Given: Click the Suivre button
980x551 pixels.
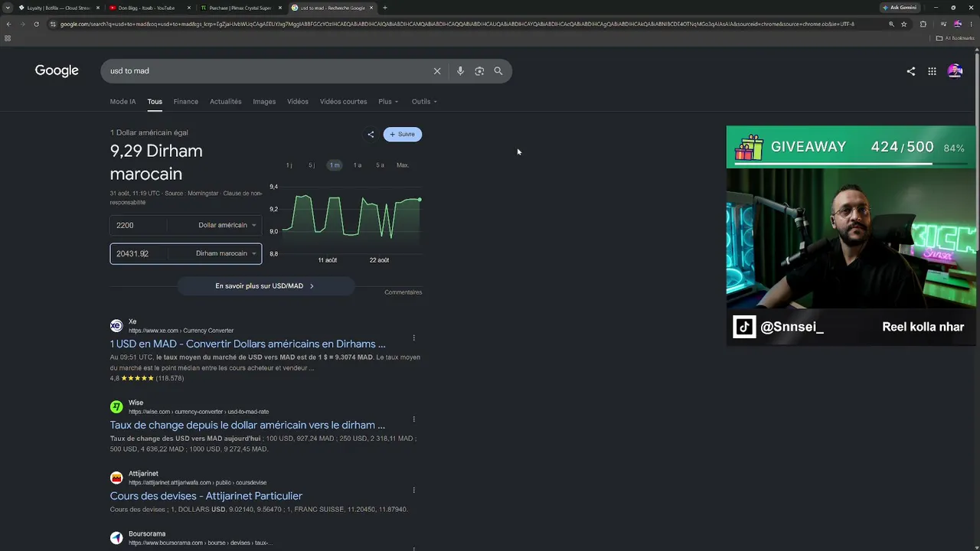Looking at the screenshot, I should point(403,135).
